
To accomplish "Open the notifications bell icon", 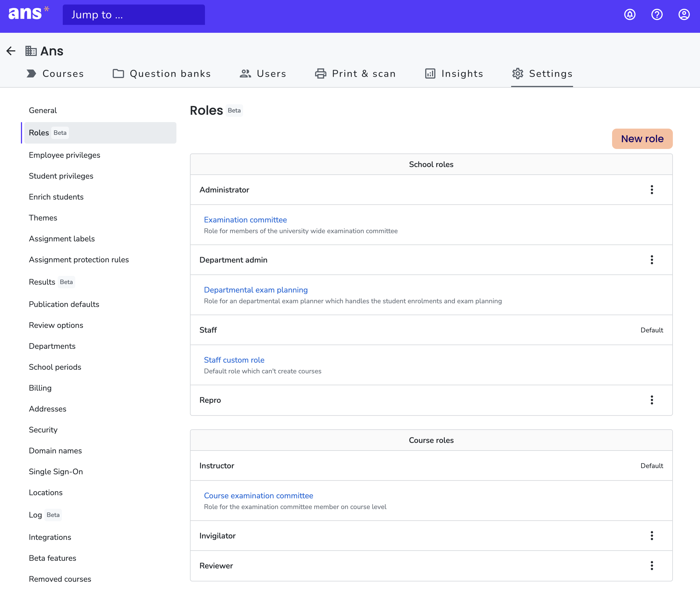I will pos(630,14).
